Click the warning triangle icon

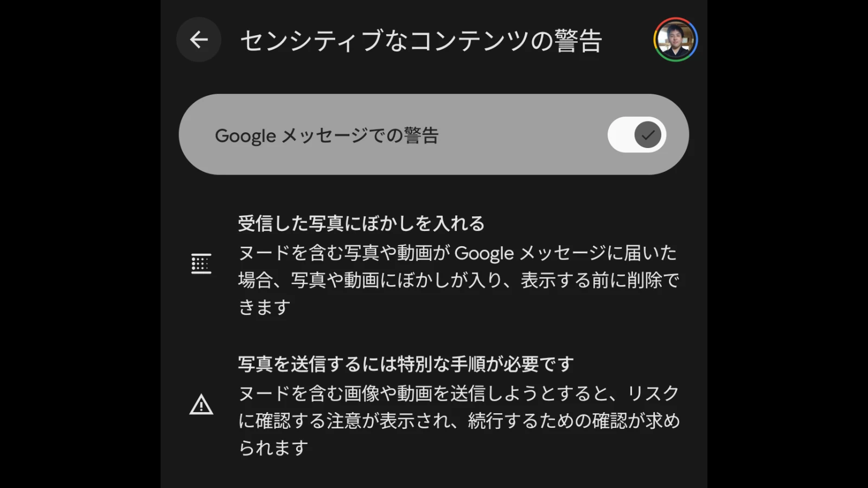[x=201, y=405]
